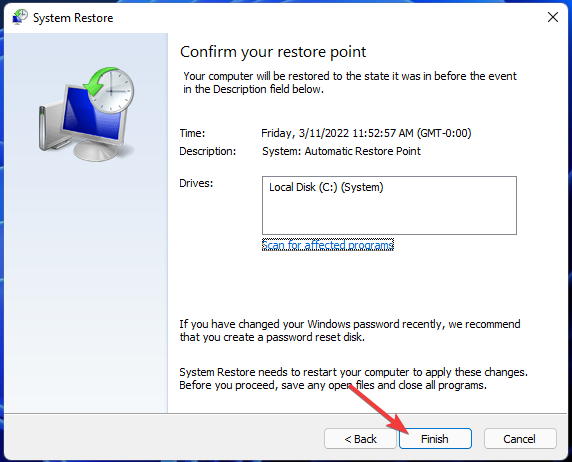
Task: Click the restart computer notice text
Action: click(x=353, y=378)
